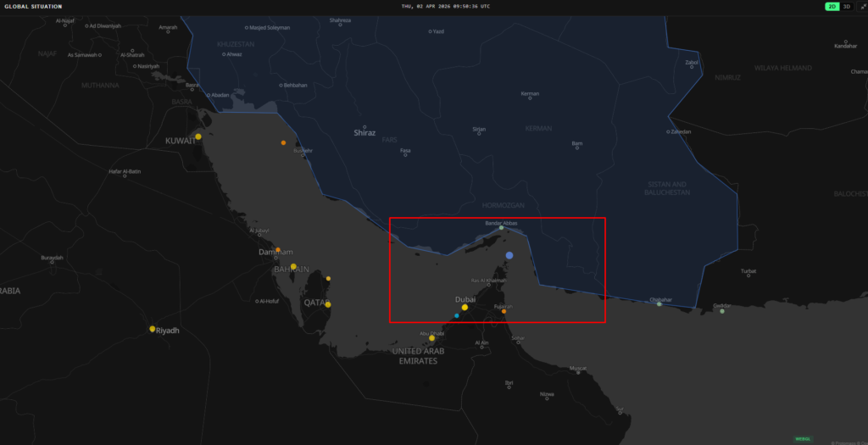Select the orange marker at Fujairah
868x445 pixels.
point(504,311)
